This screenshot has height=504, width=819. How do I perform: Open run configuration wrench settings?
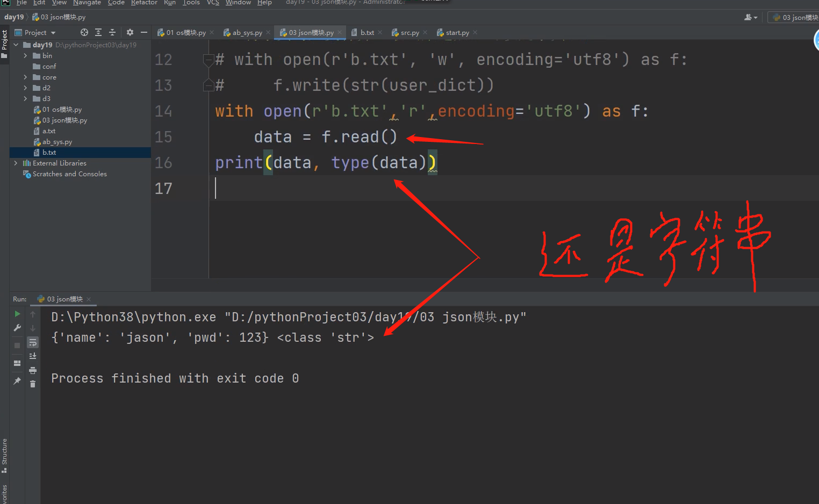17,328
